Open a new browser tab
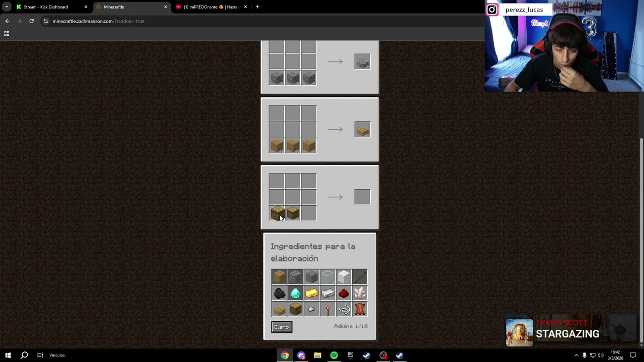The width and height of the screenshot is (644, 362). pos(258,7)
